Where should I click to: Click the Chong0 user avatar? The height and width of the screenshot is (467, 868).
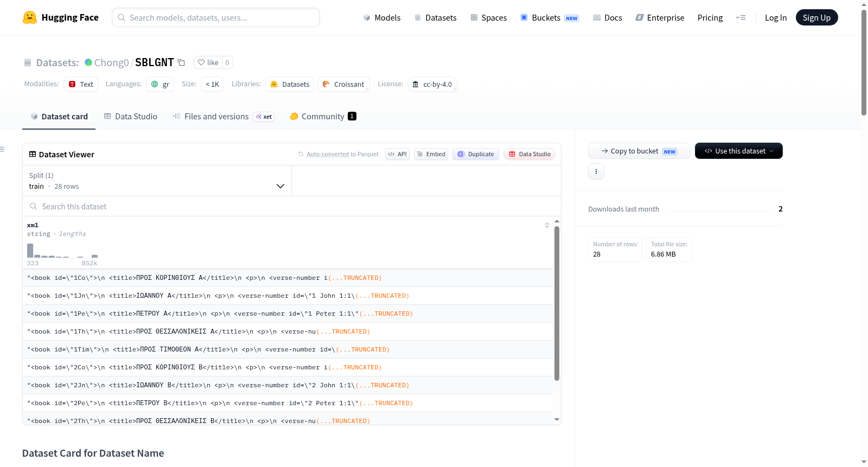(88, 62)
